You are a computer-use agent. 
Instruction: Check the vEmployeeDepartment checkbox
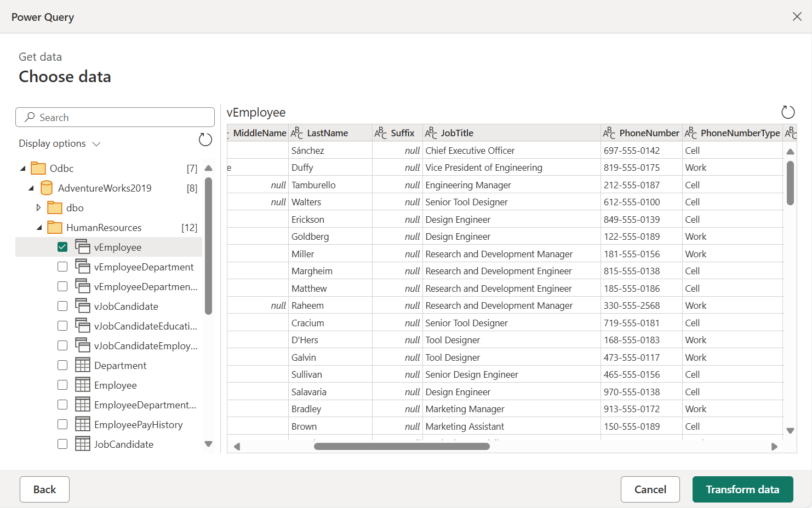coord(62,267)
